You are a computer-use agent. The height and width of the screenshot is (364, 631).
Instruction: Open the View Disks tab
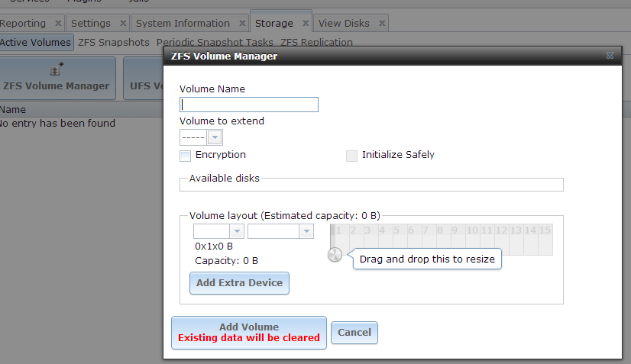[x=344, y=24]
